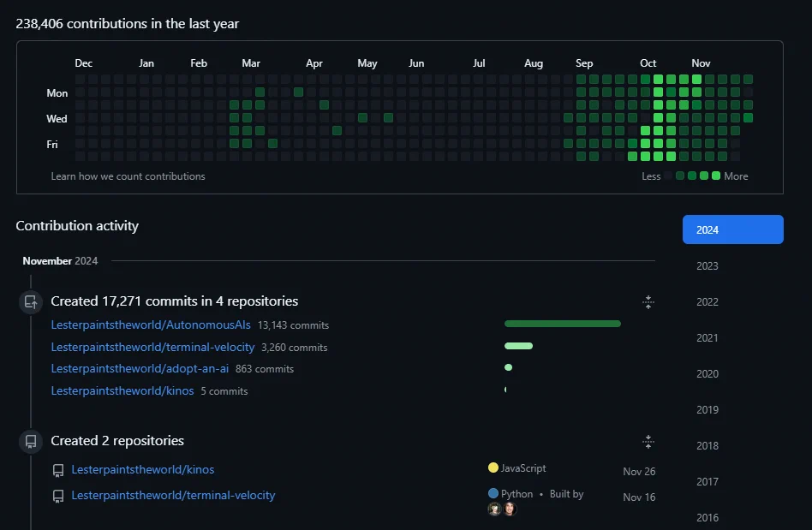Open Lesterpaintstheworld/terminal-velocity in created repositories list
Screen dimensions: 812x530
pyautogui.click(x=173, y=495)
